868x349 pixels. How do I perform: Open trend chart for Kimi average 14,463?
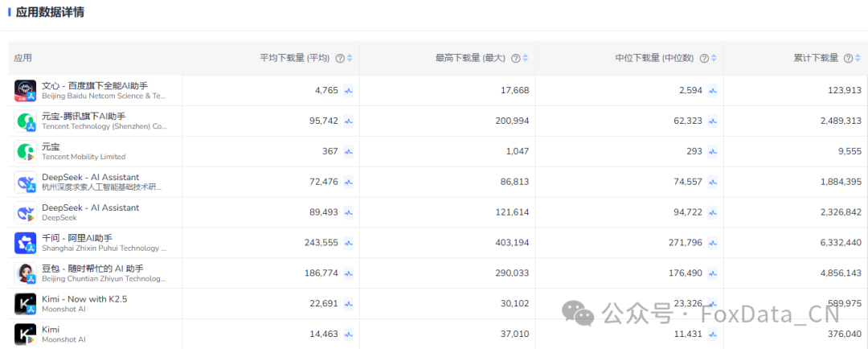click(348, 334)
